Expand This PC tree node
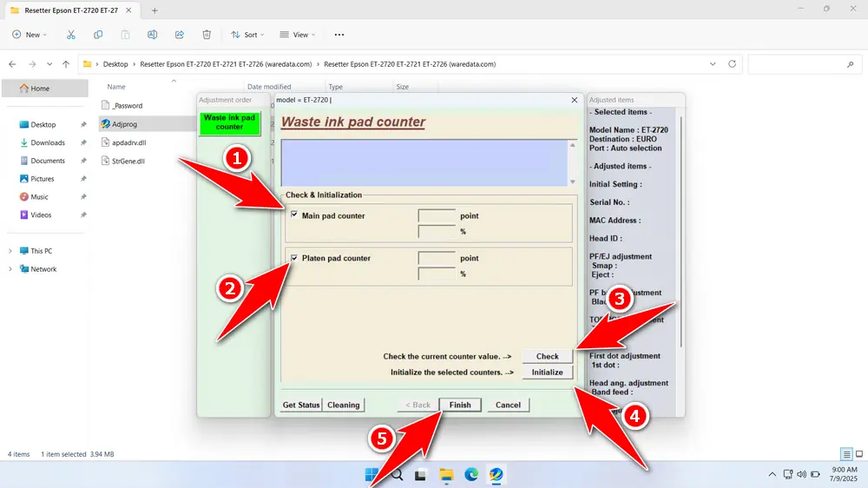Viewport: 868px width, 488px height. coord(10,251)
